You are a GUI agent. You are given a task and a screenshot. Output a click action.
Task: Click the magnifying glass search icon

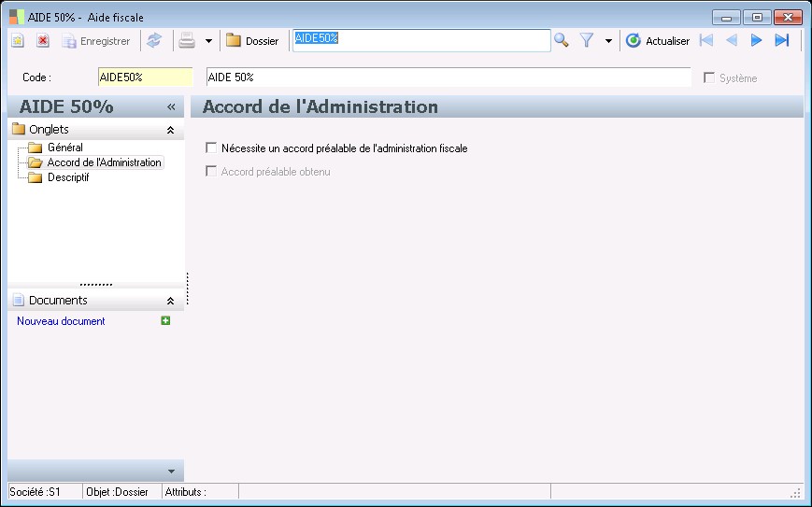tap(562, 40)
